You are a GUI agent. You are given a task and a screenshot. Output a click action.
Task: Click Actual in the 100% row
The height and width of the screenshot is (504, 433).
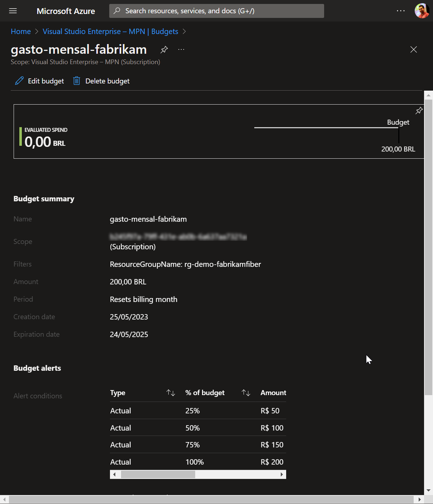pyautogui.click(x=121, y=462)
